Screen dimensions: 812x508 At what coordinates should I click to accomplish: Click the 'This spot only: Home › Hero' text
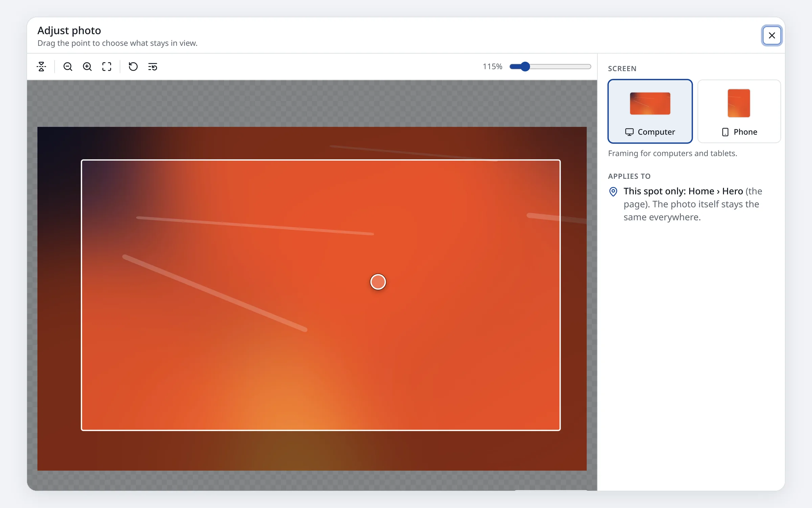coord(683,191)
